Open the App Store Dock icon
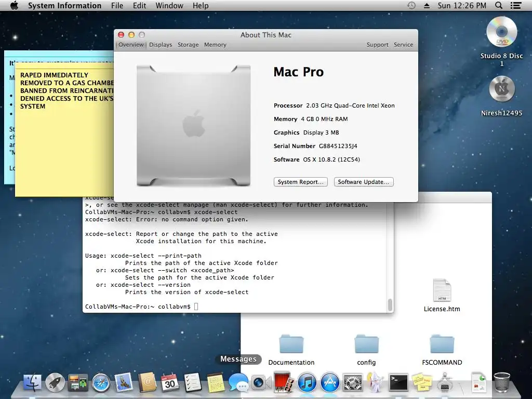The height and width of the screenshot is (399, 532). click(x=330, y=383)
